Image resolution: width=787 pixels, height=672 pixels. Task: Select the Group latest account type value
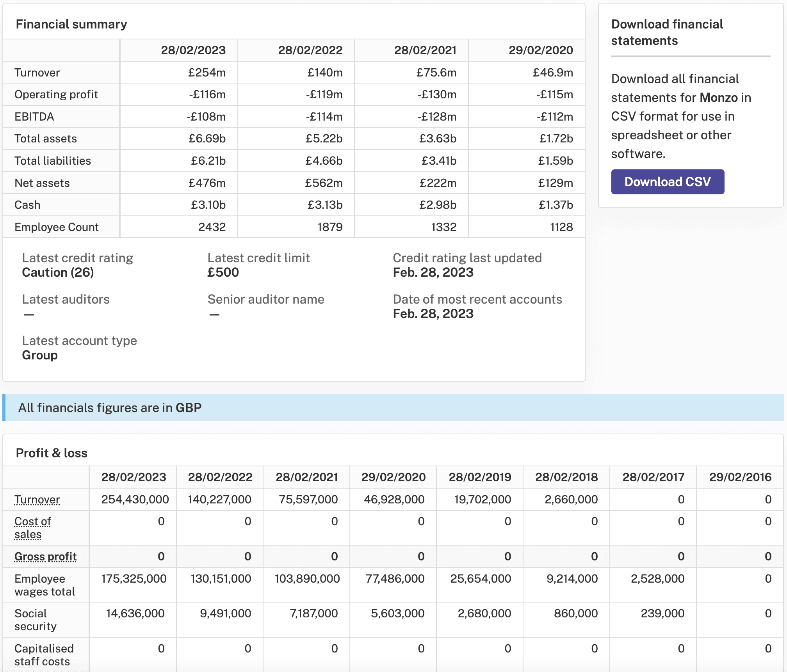pyautogui.click(x=40, y=355)
